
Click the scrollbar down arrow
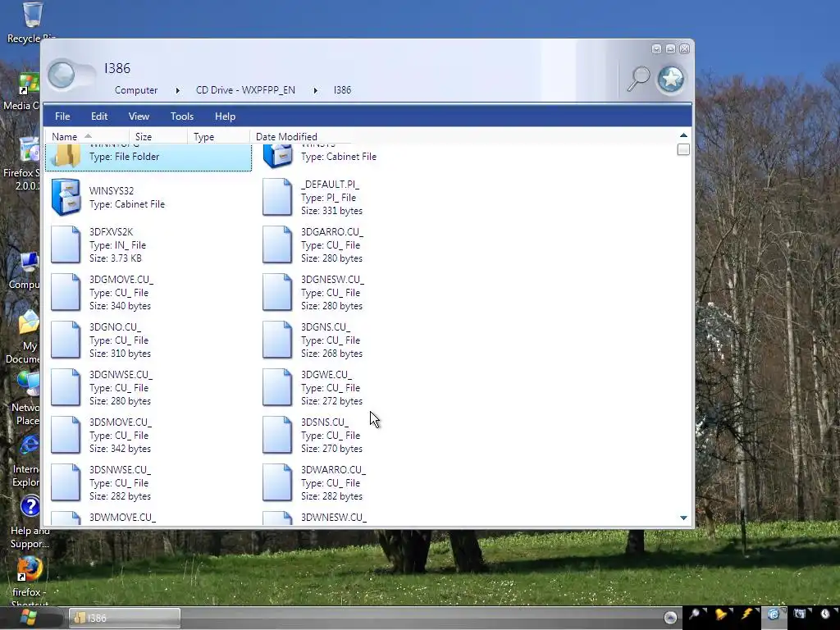(x=683, y=518)
